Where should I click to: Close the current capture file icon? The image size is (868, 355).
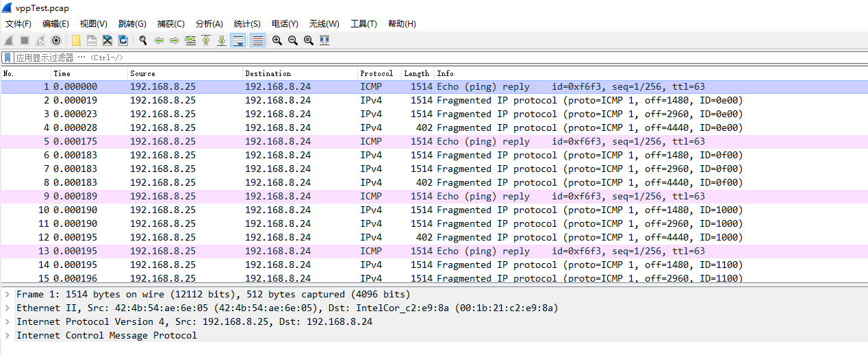(107, 40)
